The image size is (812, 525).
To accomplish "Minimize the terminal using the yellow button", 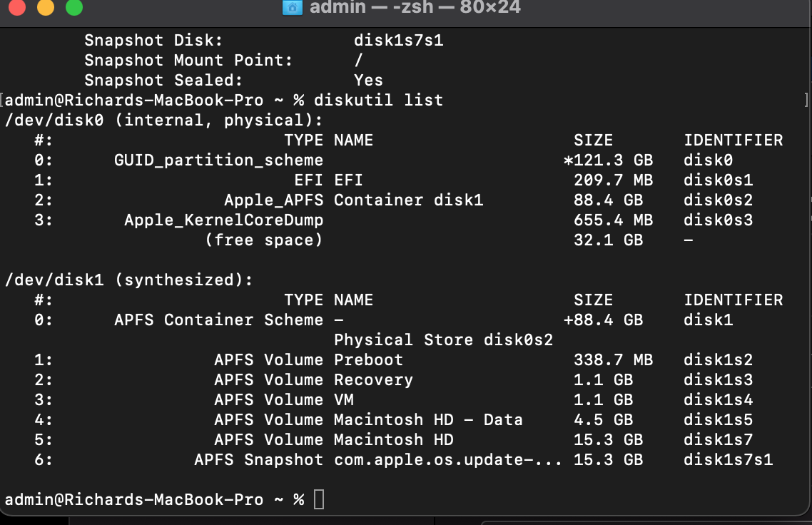I will [x=45, y=8].
